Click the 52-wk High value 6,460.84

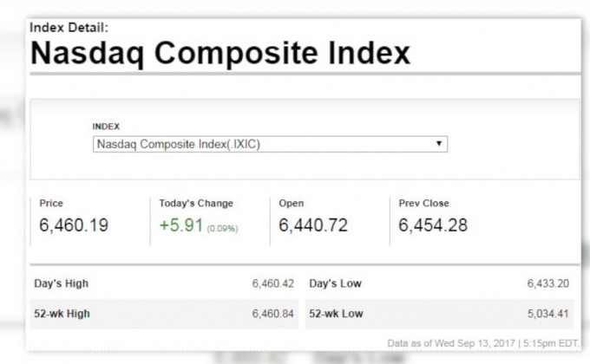coord(273,313)
